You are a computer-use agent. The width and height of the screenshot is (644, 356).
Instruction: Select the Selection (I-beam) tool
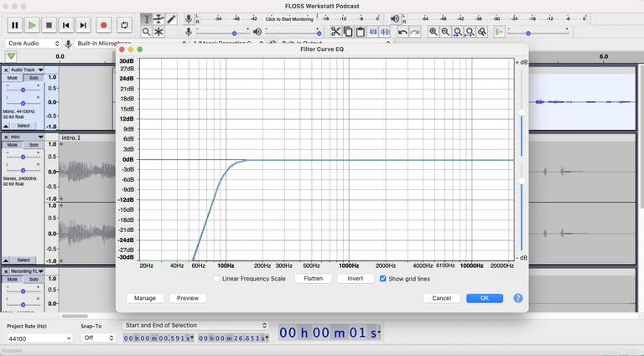coord(146,19)
